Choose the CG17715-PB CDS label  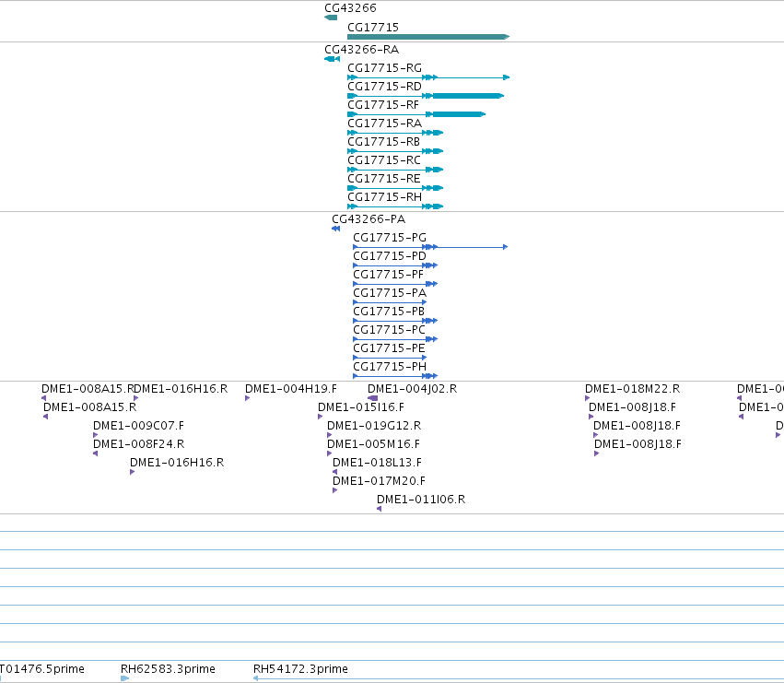click(389, 312)
